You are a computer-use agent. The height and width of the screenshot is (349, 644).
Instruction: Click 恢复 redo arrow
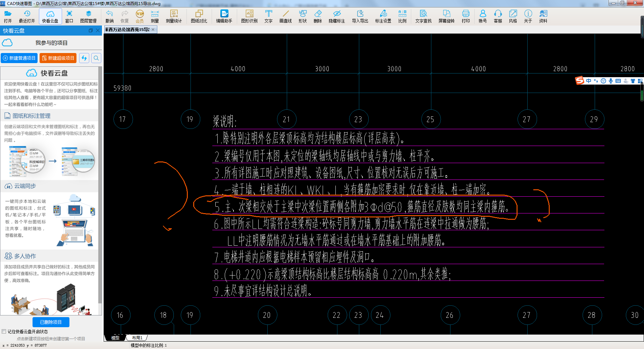pyautogui.click(x=124, y=16)
